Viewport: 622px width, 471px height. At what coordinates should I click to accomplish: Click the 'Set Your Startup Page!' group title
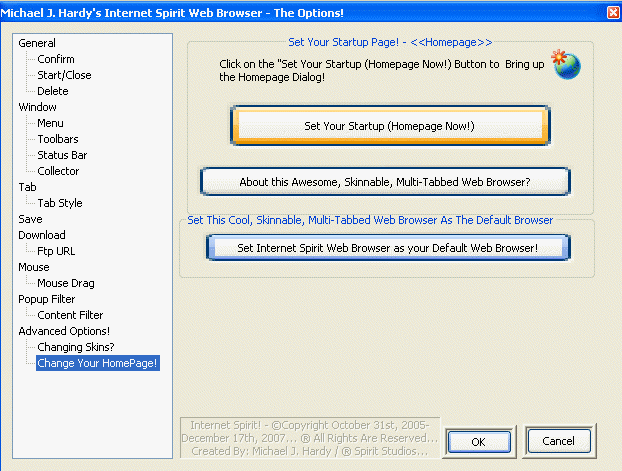(390, 42)
